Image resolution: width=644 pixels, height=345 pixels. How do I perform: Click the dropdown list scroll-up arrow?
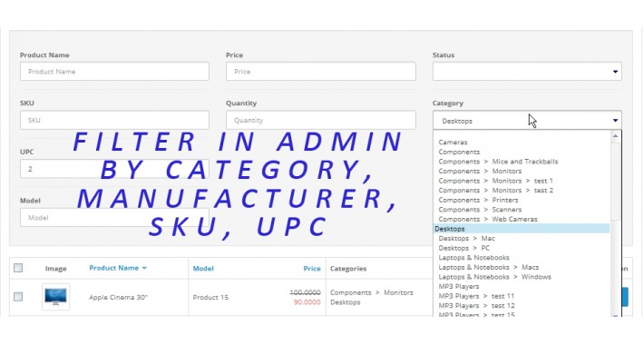(x=615, y=135)
